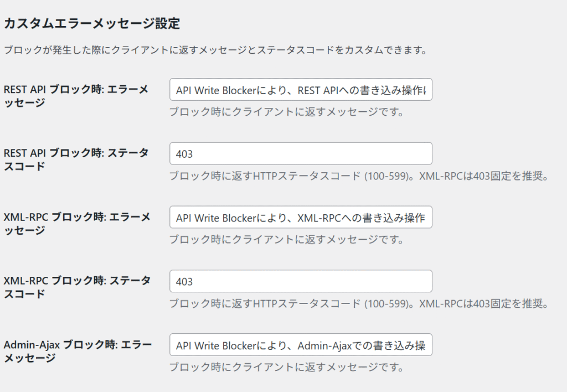Click the XML-RPC ブロック時: エラーメッセージ label
This screenshot has height=392, width=567.
[x=77, y=224]
